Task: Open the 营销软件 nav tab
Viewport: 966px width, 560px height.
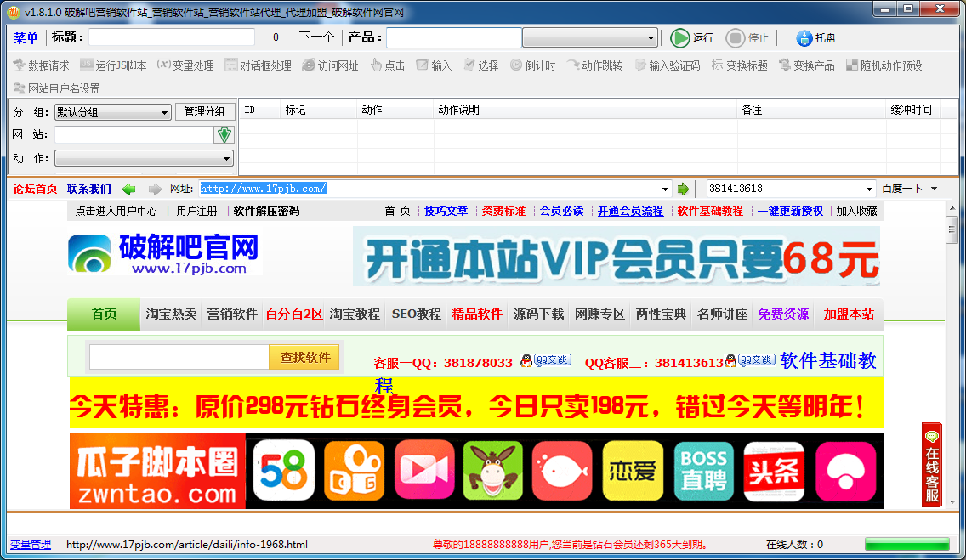Action: 231,314
